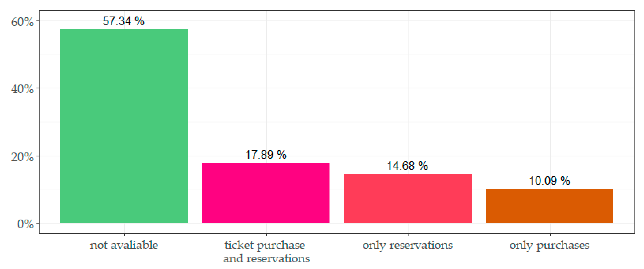
Task: Click x-axis tick mark above 'only reservations'
Action: click(408, 235)
